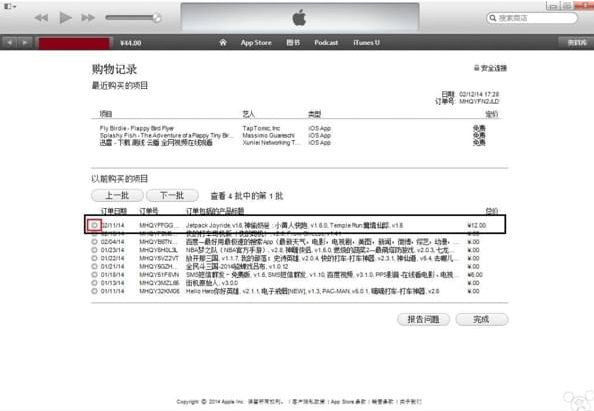Image resolution: width=594 pixels, height=411 pixels.
Task: Click the 下一批 next batch button
Action: (x=172, y=195)
